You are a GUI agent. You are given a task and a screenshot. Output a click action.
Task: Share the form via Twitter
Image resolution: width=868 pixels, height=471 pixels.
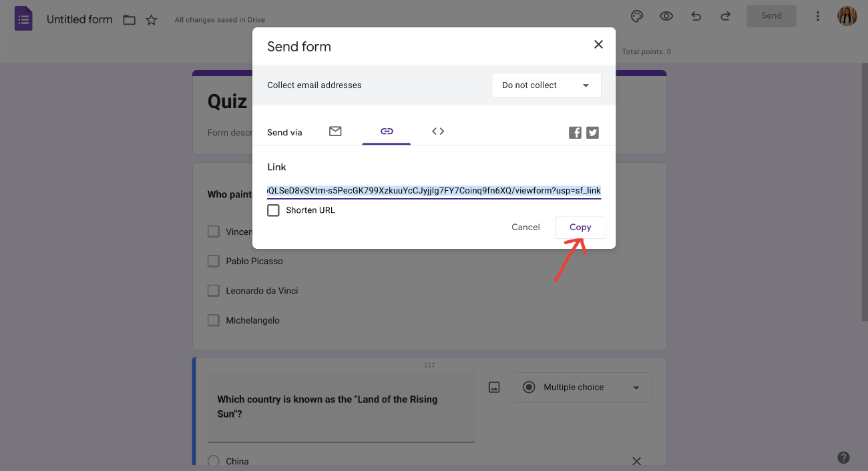coord(592,132)
